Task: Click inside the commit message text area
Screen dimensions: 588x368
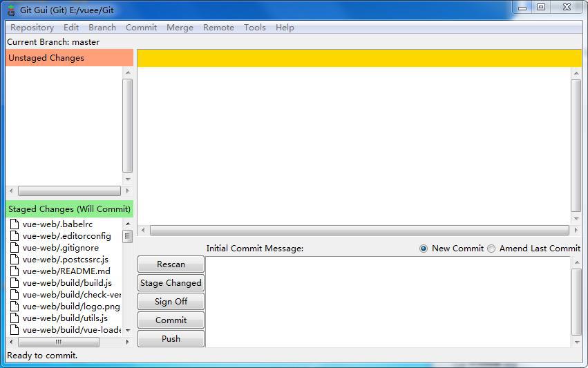Action: tap(388, 302)
